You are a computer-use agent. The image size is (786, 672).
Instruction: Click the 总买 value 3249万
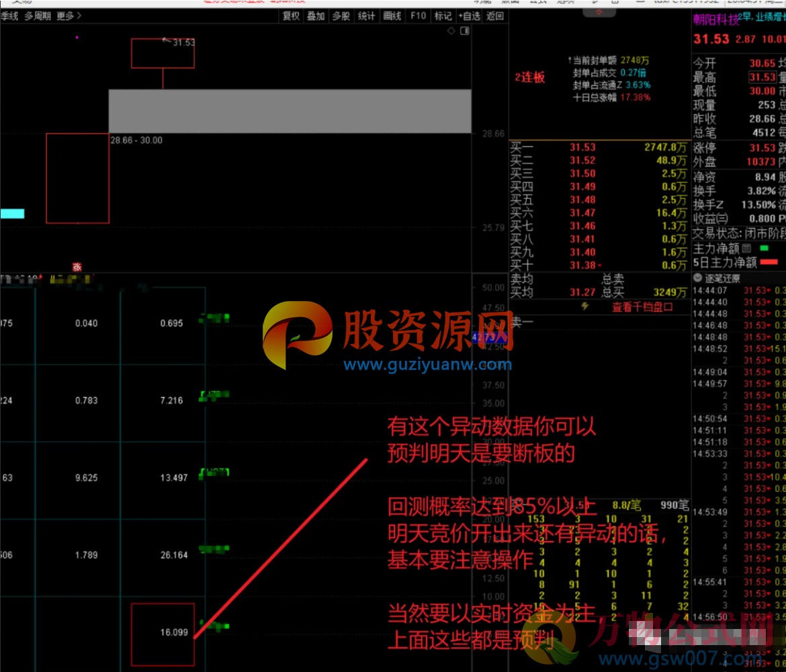point(670,292)
